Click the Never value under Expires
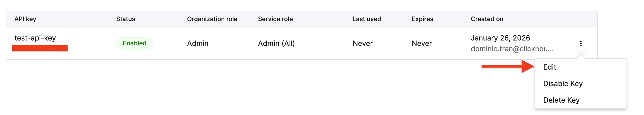This screenshot has width=644, height=115. pyautogui.click(x=421, y=43)
